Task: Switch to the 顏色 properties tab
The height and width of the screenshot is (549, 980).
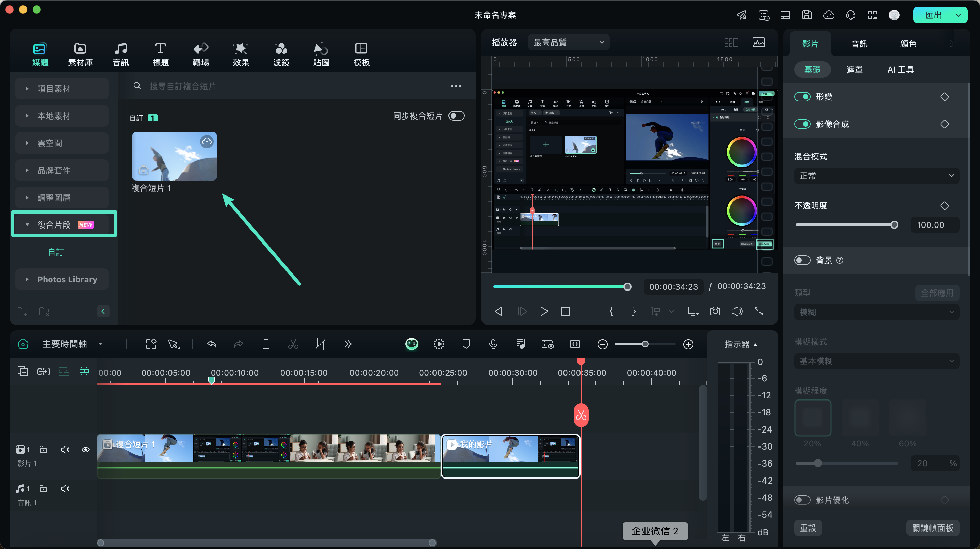Action: coord(908,44)
